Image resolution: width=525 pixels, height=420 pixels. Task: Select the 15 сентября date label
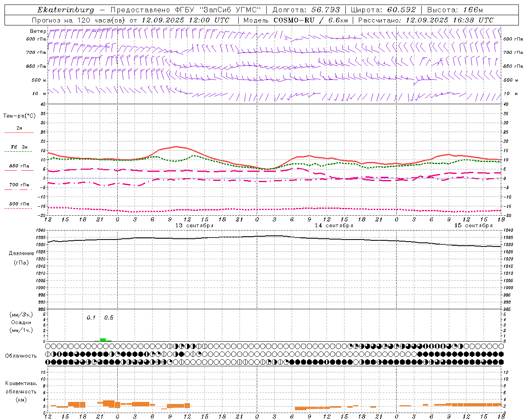pos(473,226)
